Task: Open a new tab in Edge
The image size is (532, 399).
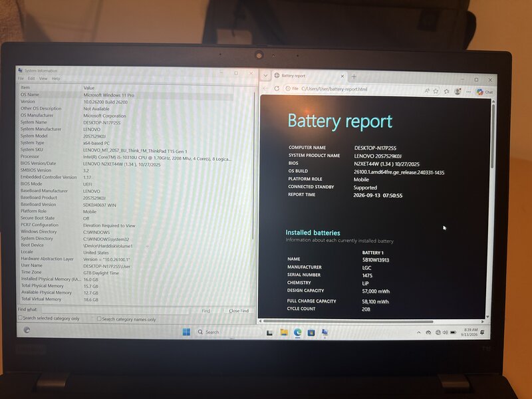Action: coord(354,76)
